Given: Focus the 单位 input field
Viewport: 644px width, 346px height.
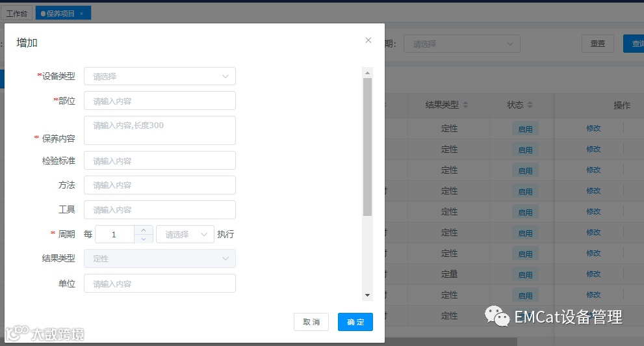Looking at the screenshot, I should 160,284.
